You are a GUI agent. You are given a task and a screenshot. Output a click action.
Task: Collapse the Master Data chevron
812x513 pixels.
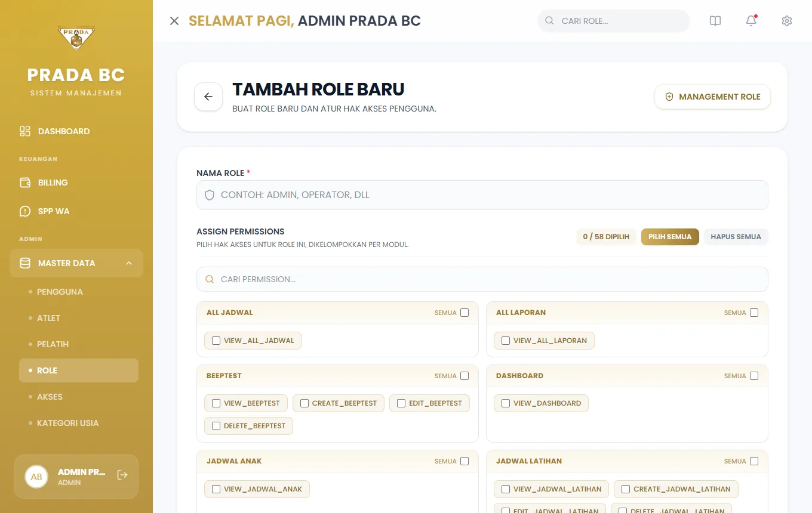[x=129, y=263]
